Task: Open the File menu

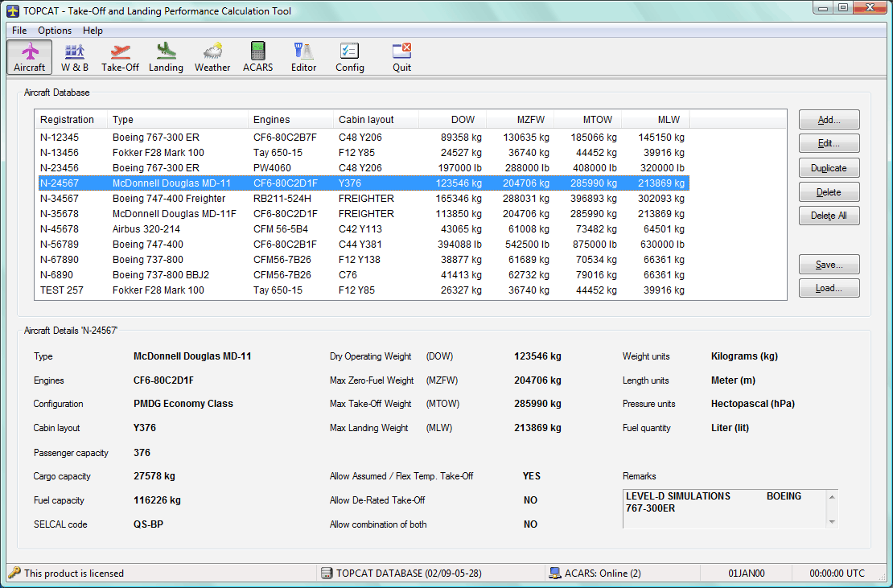Action: pyautogui.click(x=19, y=31)
